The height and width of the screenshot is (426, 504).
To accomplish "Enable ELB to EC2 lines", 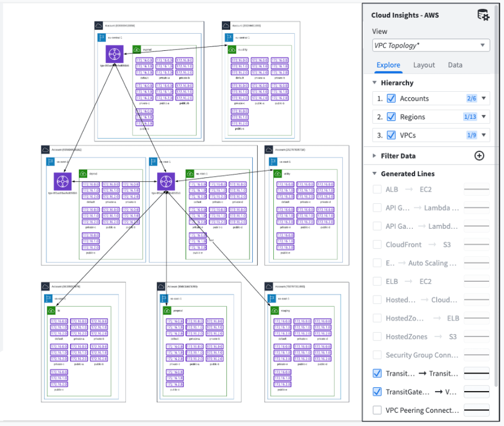I will (377, 281).
